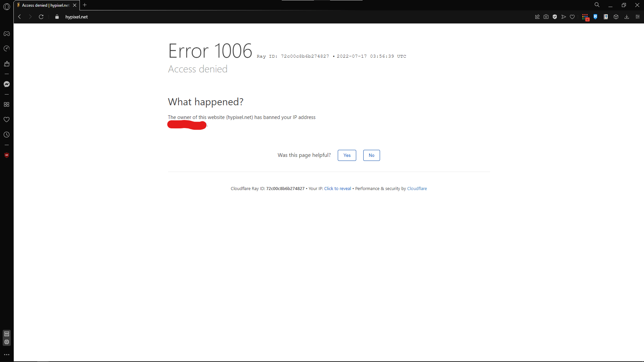Viewport: 644px width, 362px height.
Task: Open a new tab with the plus button
Action: coord(85,5)
